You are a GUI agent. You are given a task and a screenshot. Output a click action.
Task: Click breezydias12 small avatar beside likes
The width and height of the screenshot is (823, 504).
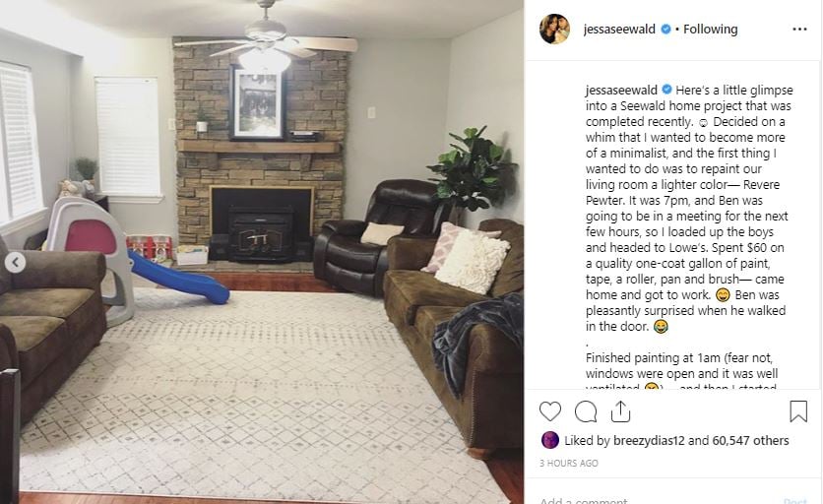coord(549,440)
